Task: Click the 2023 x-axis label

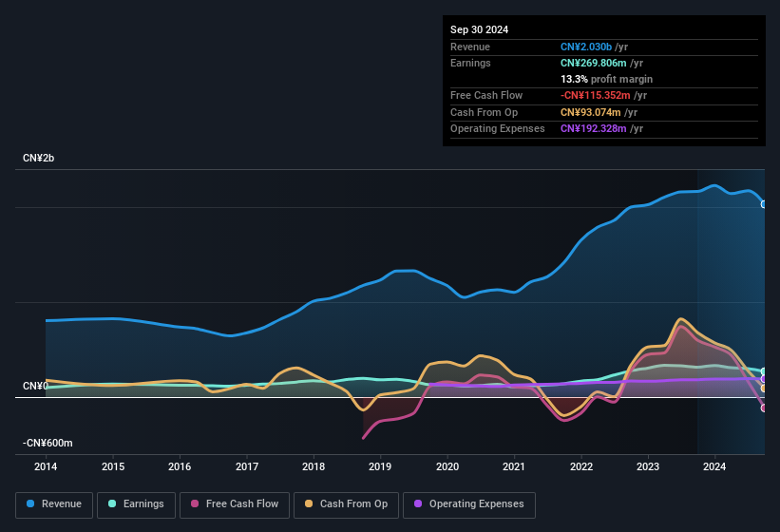Action: click(648, 466)
